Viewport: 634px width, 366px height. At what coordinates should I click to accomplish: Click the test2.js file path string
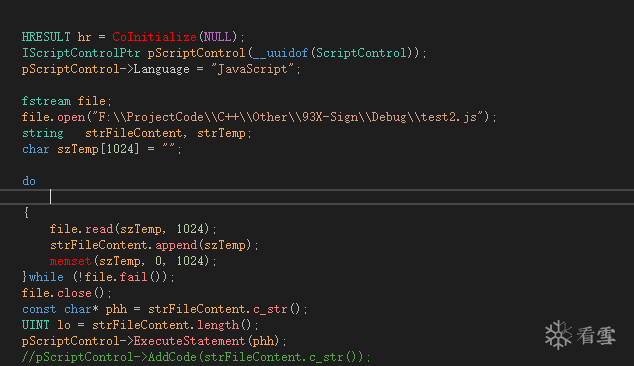[288, 117]
